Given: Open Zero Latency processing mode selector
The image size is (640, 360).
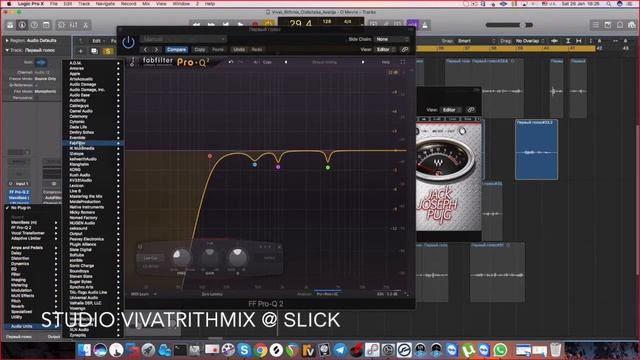Looking at the screenshot, I should click(212, 294).
